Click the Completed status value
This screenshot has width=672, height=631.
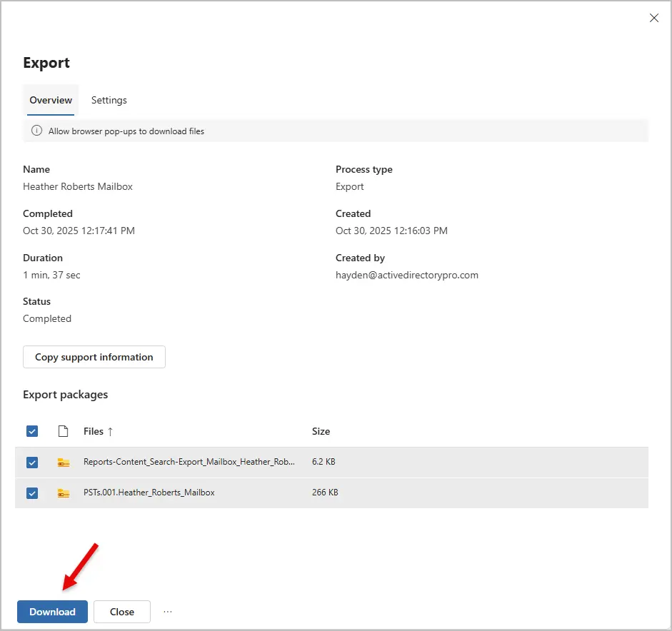click(47, 319)
